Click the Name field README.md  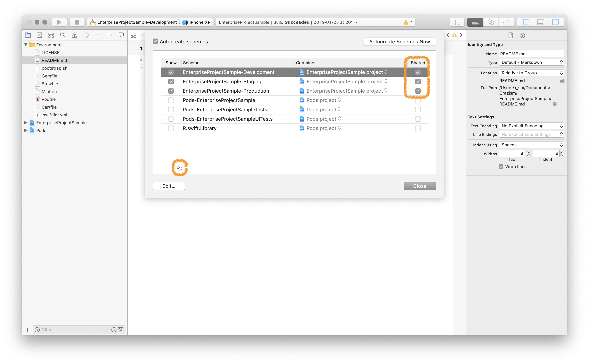click(531, 54)
